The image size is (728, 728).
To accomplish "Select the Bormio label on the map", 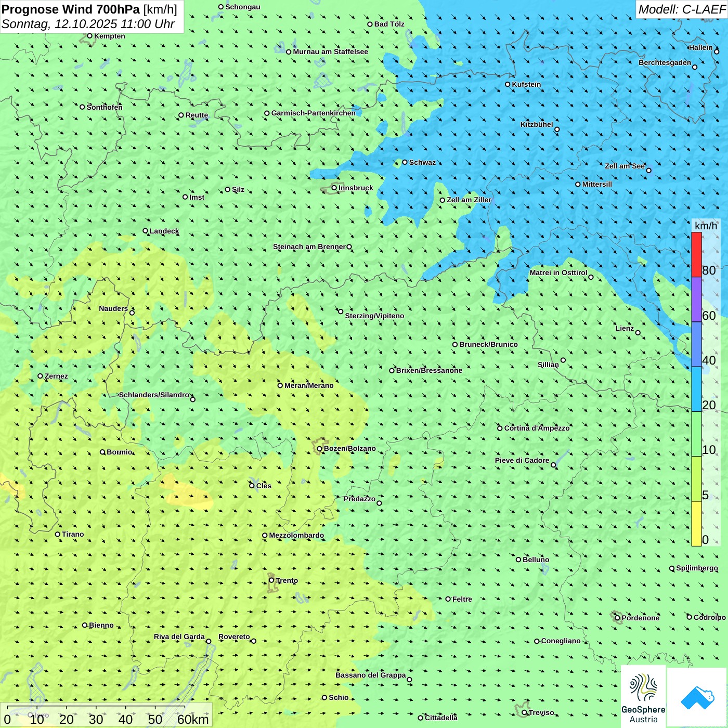I will pyautogui.click(x=120, y=452).
